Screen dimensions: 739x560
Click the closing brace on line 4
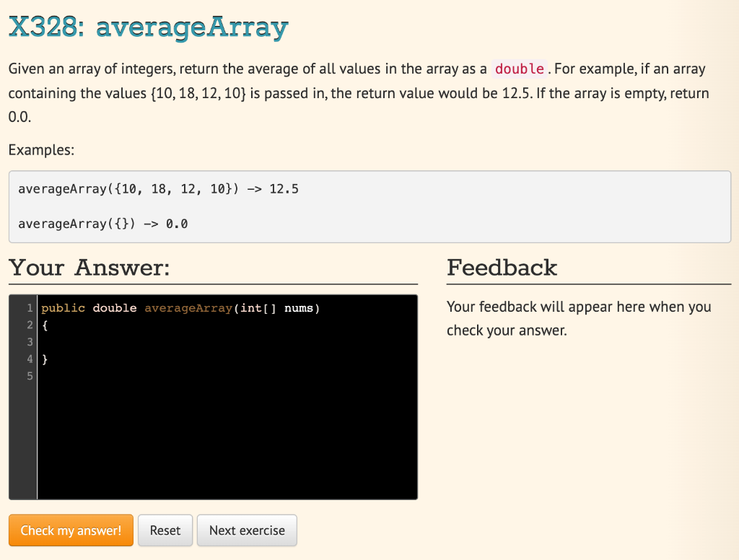(45, 359)
